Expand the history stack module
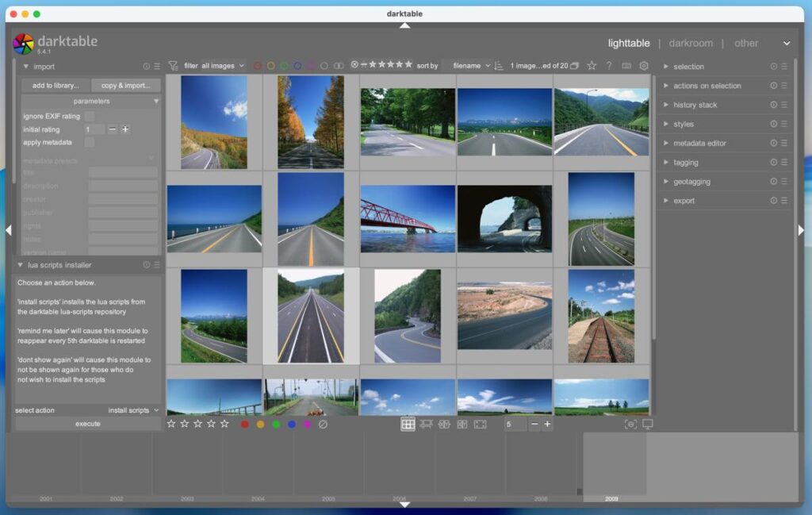The width and height of the screenshot is (812, 515). [695, 105]
